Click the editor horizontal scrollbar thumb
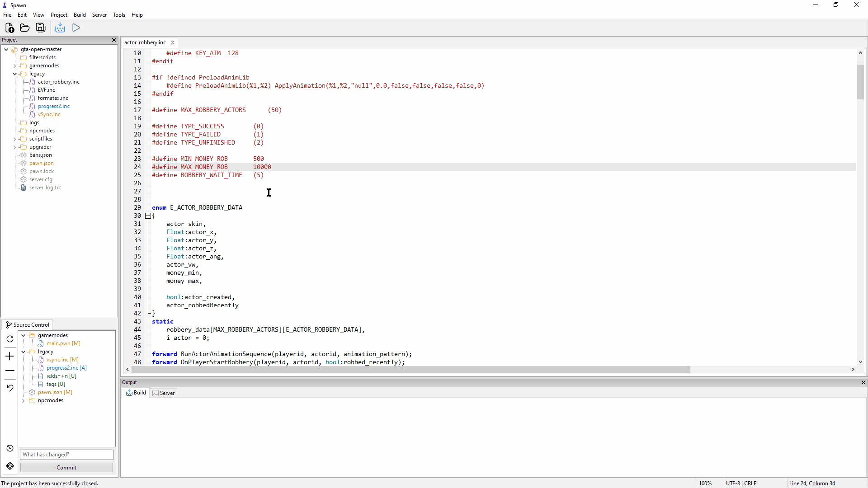This screenshot has width=868, height=488. (x=411, y=370)
